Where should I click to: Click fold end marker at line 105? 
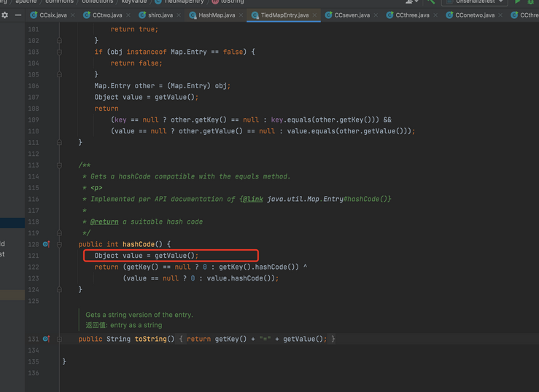click(59, 74)
